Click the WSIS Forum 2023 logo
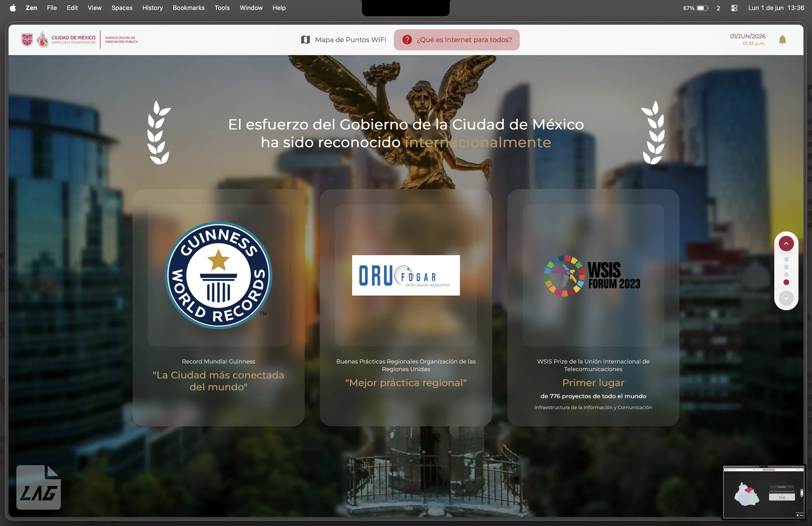Image resolution: width=812 pixels, height=526 pixels. point(592,276)
